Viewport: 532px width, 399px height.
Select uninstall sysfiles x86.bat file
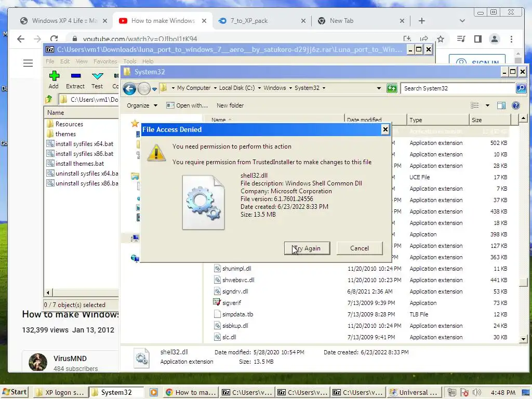point(83,183)
